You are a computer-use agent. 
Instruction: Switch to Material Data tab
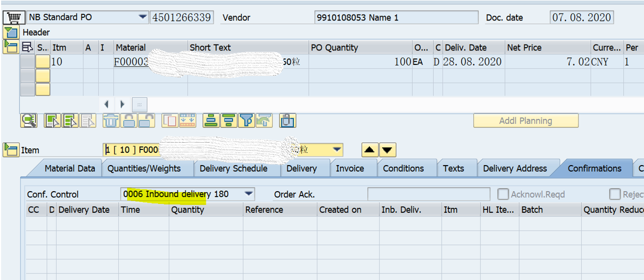[x=69, y=168]
